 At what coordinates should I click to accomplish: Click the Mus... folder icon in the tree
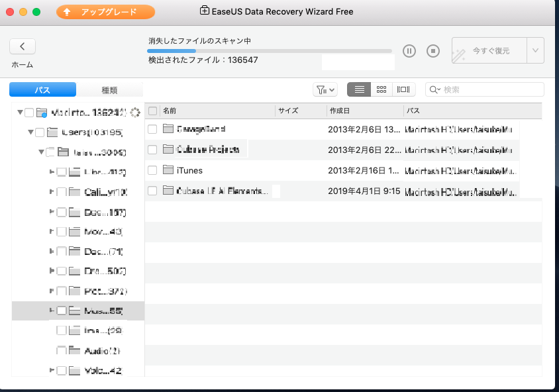[x=74, y=311]
